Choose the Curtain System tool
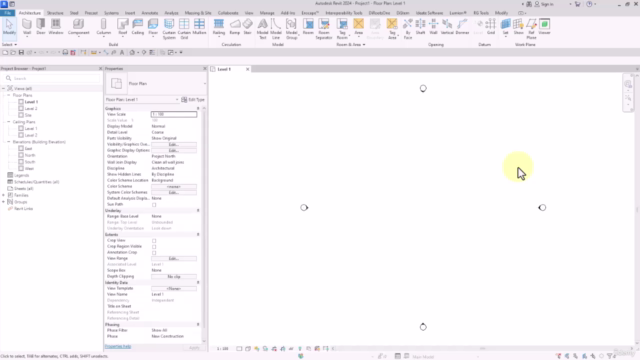The width and height of the screenshot is (640, 360). click(x=169, y=29)
